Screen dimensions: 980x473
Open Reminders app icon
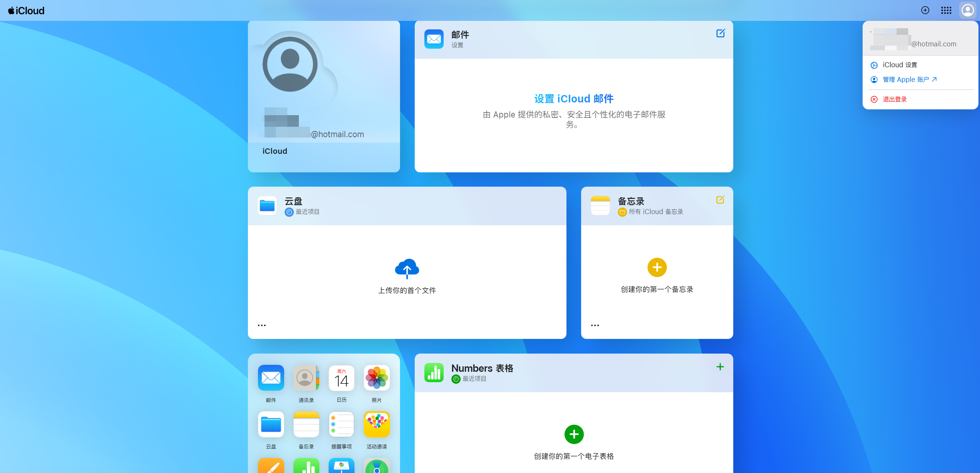pos(341,424)
